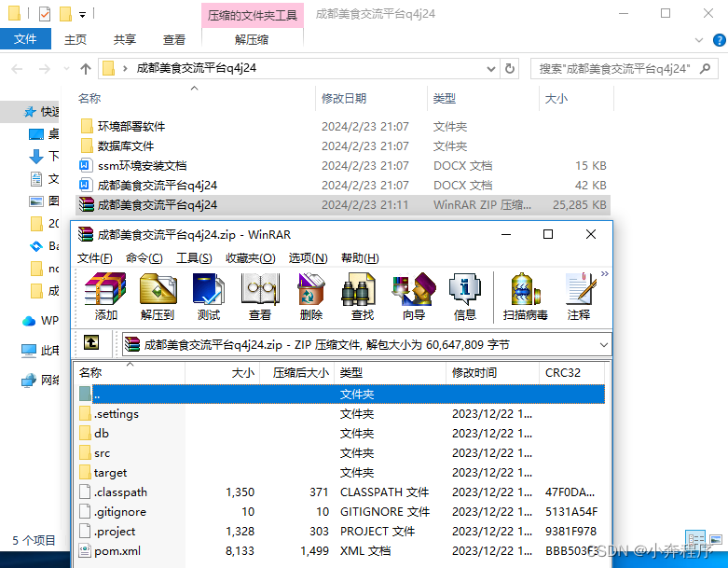Open WinRAR Tools (工具) menu
Screen dimensions: 728x568
(194, 258)
